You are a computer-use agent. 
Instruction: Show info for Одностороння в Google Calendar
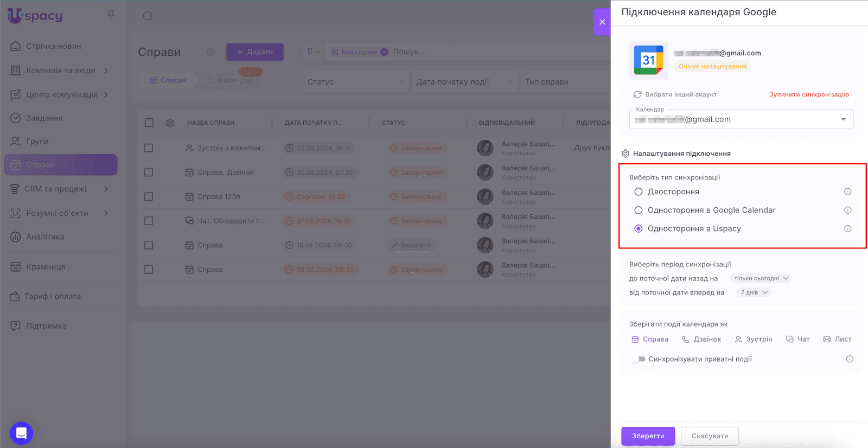pyautogui.click(x=847, y=210)
